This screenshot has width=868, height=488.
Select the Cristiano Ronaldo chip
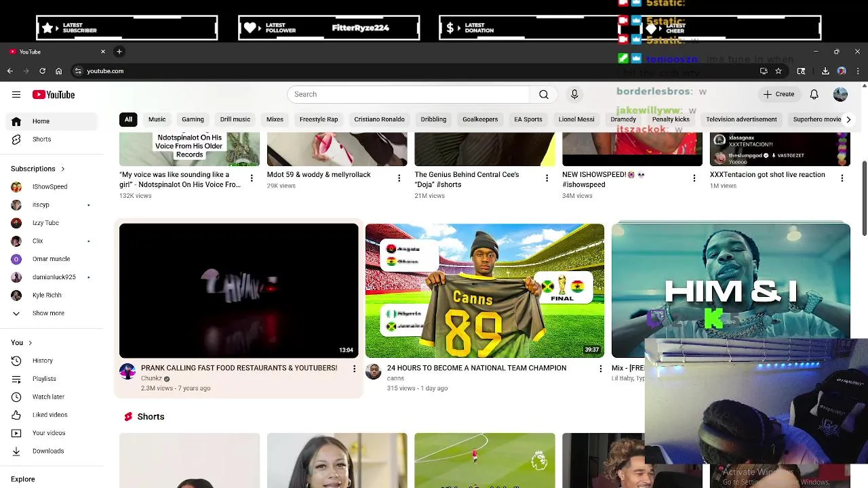[379, 119]
